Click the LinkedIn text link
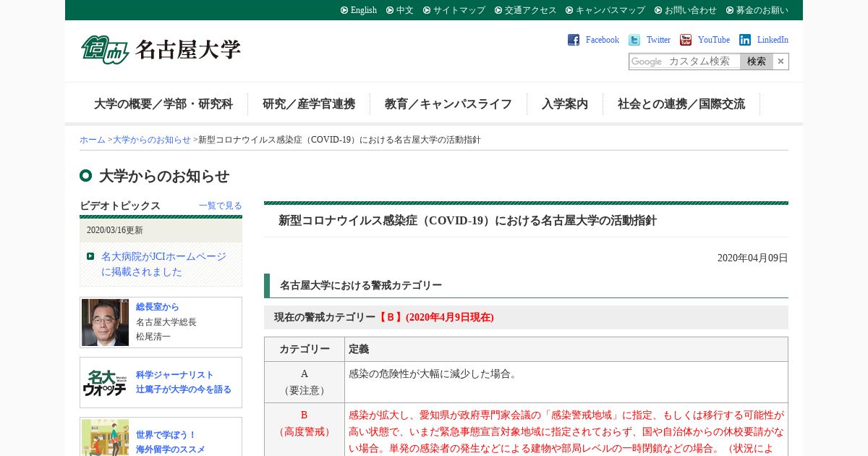This screenshot has width=868, height=456. pyautogui.click(x=773, y=40)
